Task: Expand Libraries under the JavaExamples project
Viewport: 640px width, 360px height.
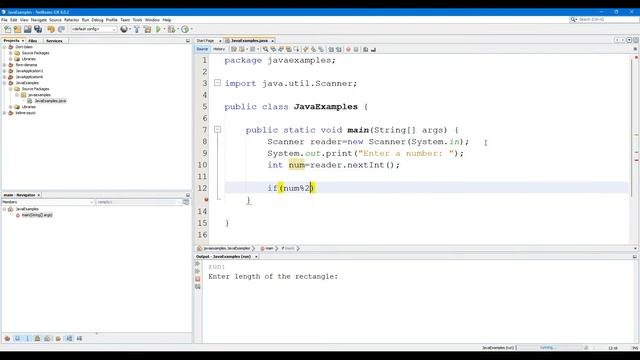Action: click(x=11, y=107)
